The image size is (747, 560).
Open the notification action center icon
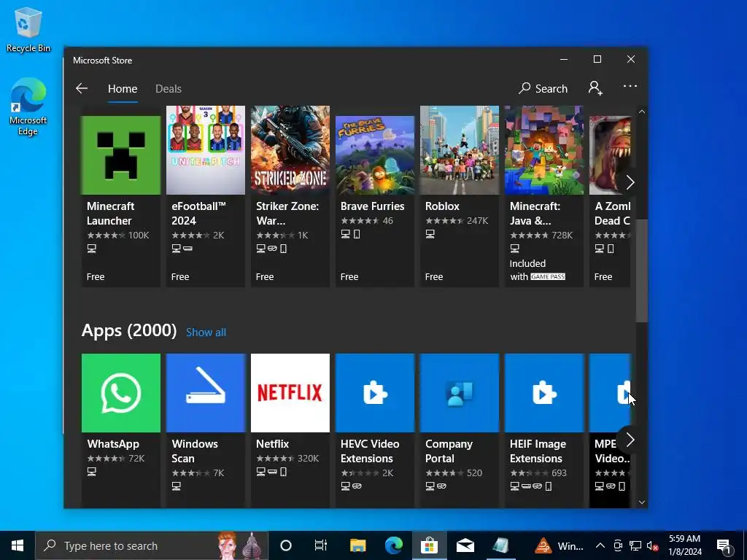pos(724,545)
